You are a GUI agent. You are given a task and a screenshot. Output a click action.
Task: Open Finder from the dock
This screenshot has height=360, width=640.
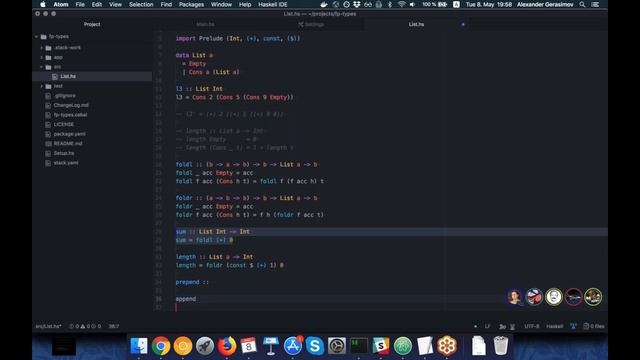(139, 346)
